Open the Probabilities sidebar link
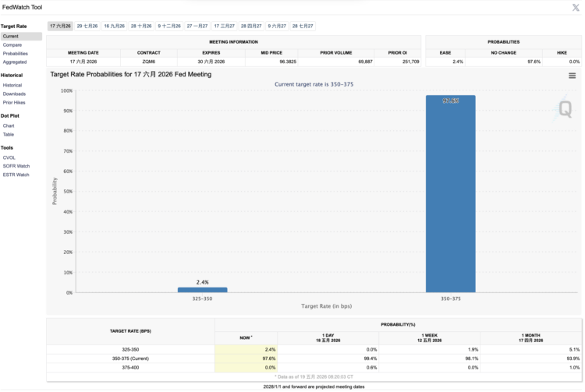Screen dimensions: 585x392 point(16,54)
